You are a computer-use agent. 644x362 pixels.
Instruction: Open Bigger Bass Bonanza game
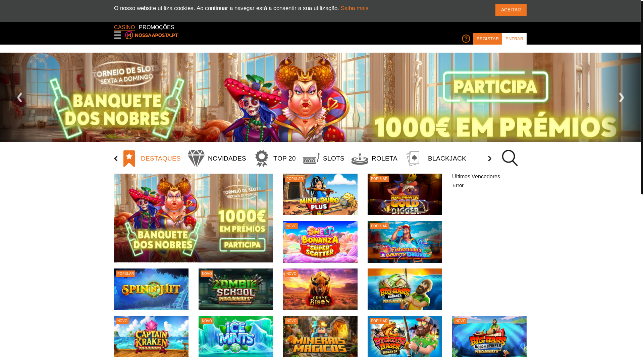click(x=405, y=337)
